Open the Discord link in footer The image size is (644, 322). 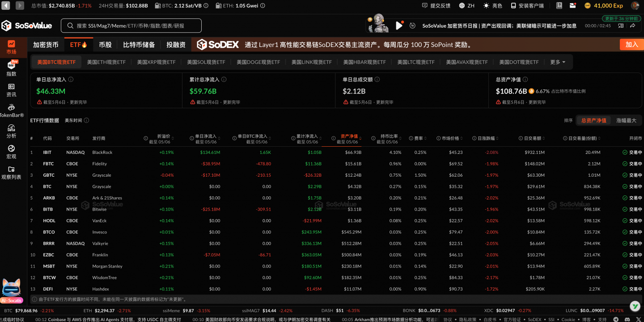(x=627, y=319)
